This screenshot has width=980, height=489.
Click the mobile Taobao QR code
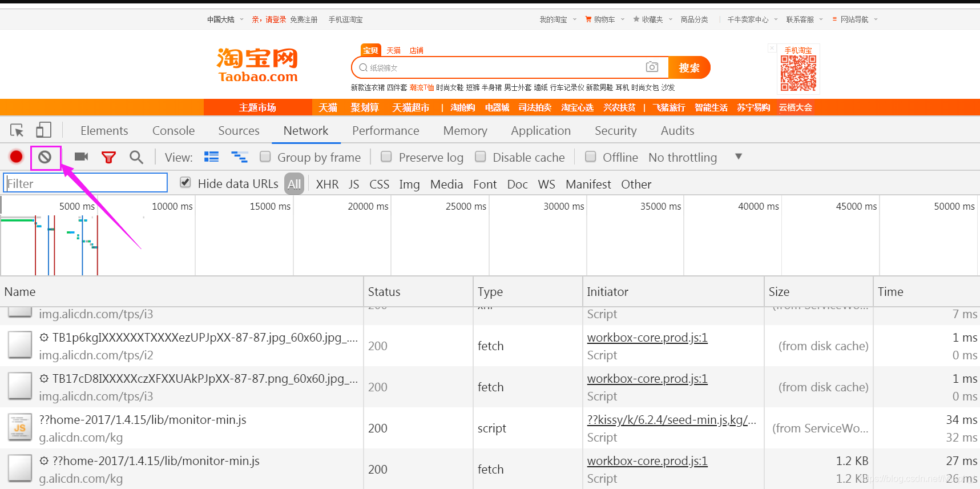(x=798, y=73)
